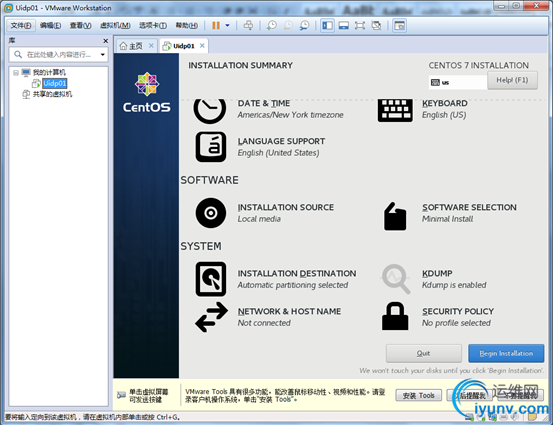This screenshot has width=555, height=425.
Task: Click the 'No profile selected' text
Action: coord(456,323)
